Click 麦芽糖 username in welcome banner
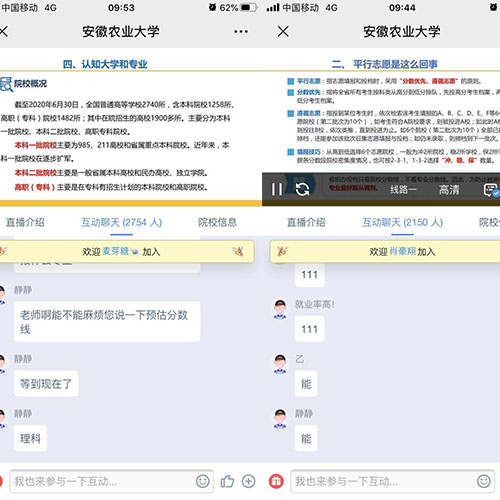 pos(115,251)
